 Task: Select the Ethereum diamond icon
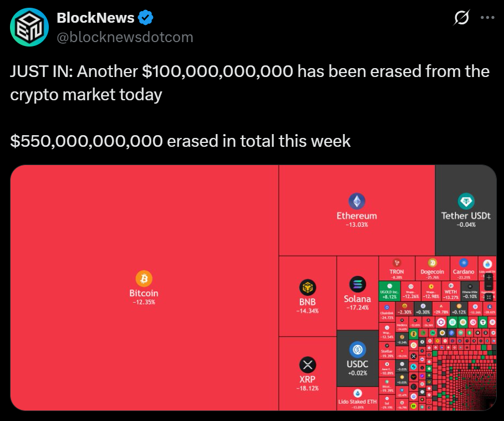point(357,202)
